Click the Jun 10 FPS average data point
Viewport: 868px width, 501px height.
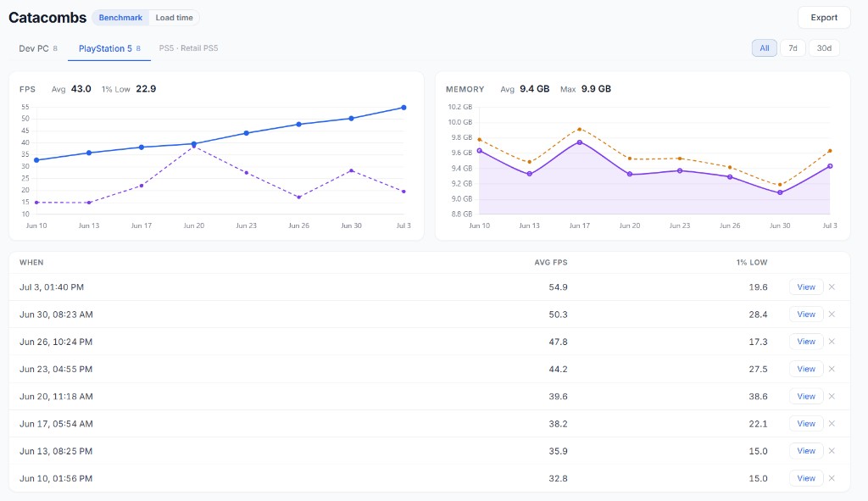(36, 160)
